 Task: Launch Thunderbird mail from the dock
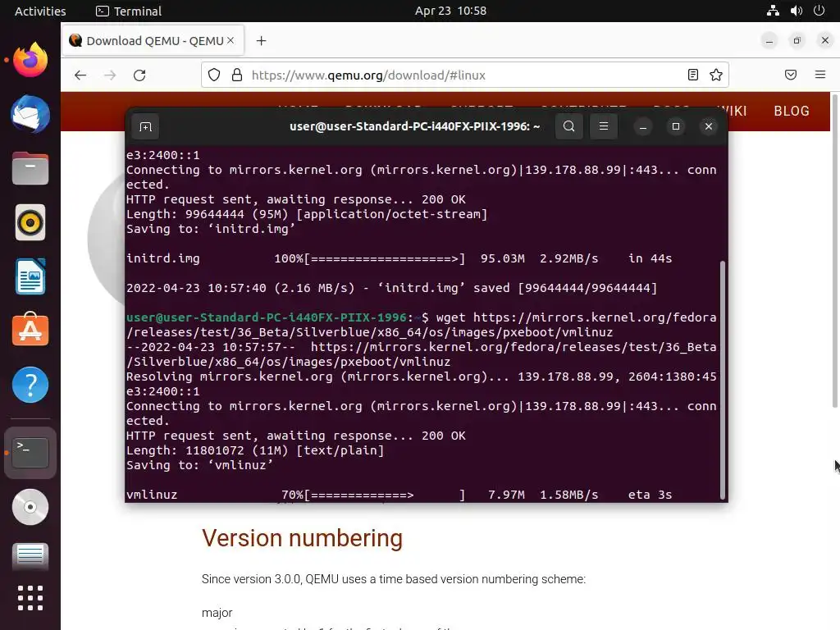coord(30,114)
